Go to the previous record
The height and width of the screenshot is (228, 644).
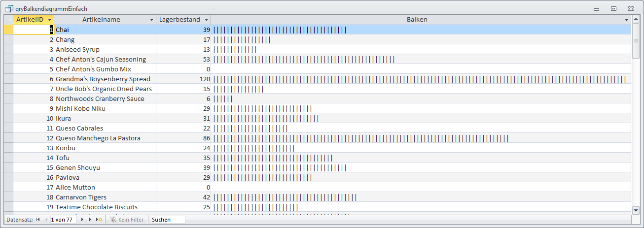(x=46, y=220)
